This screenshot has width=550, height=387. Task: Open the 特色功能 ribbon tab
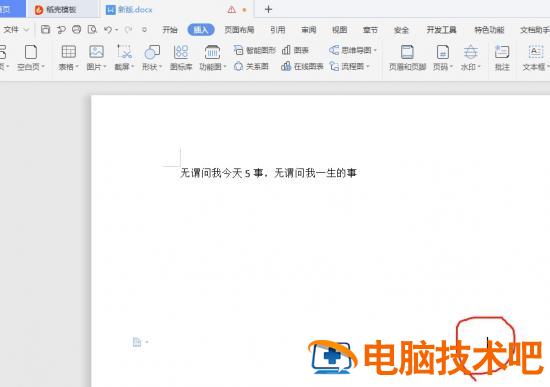[489, 30]
